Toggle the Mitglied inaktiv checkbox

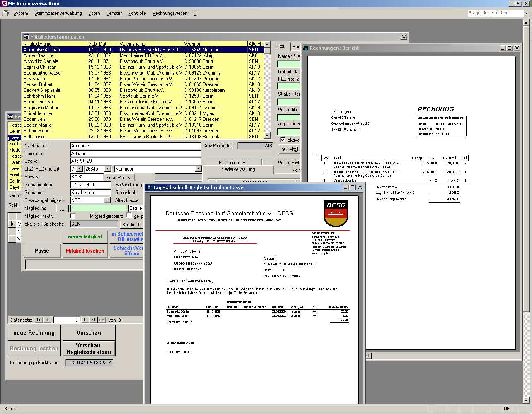[73, 216]
